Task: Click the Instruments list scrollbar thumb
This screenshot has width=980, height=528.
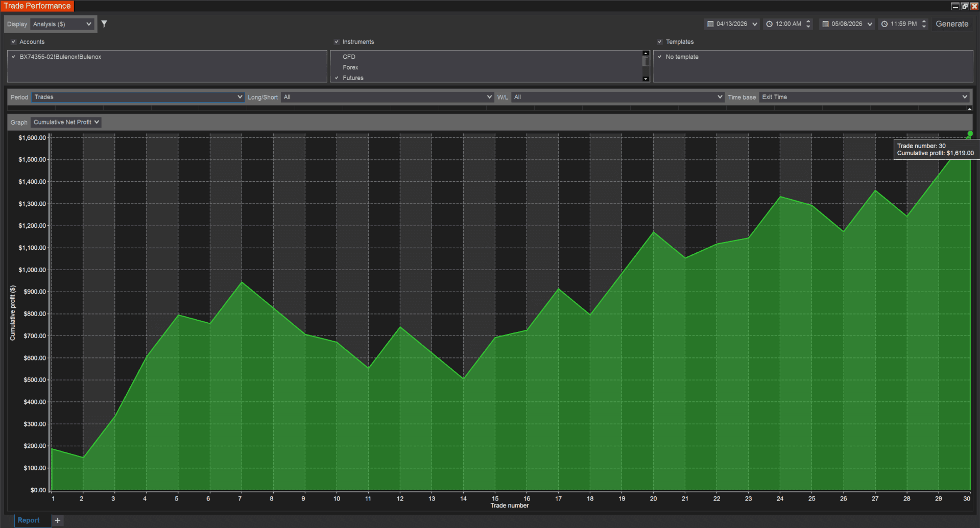Action: (646, 61)
